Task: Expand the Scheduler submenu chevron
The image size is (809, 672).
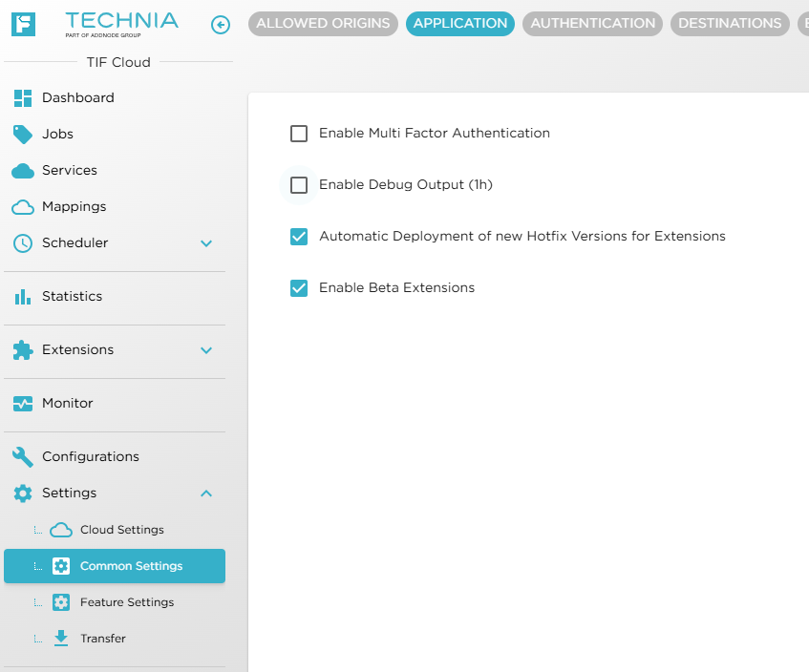Action: [x=205, y=243]
